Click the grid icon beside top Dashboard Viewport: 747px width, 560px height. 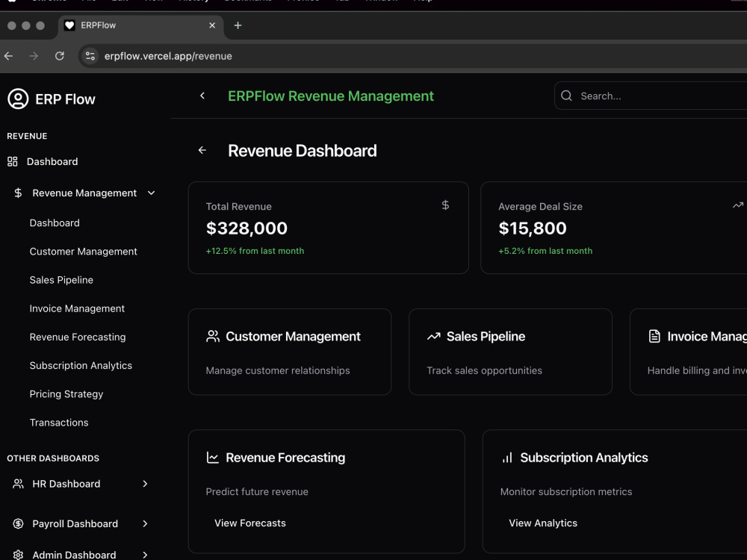click(x=13, y=162)
